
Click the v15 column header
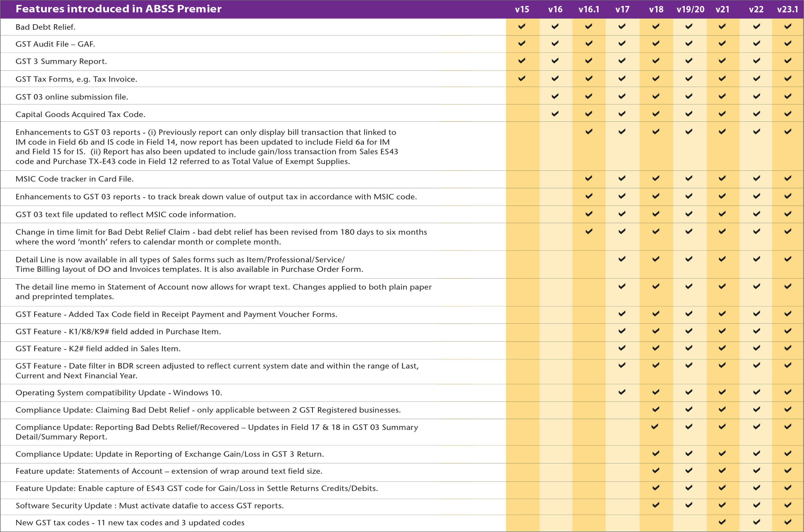[522, 10]
